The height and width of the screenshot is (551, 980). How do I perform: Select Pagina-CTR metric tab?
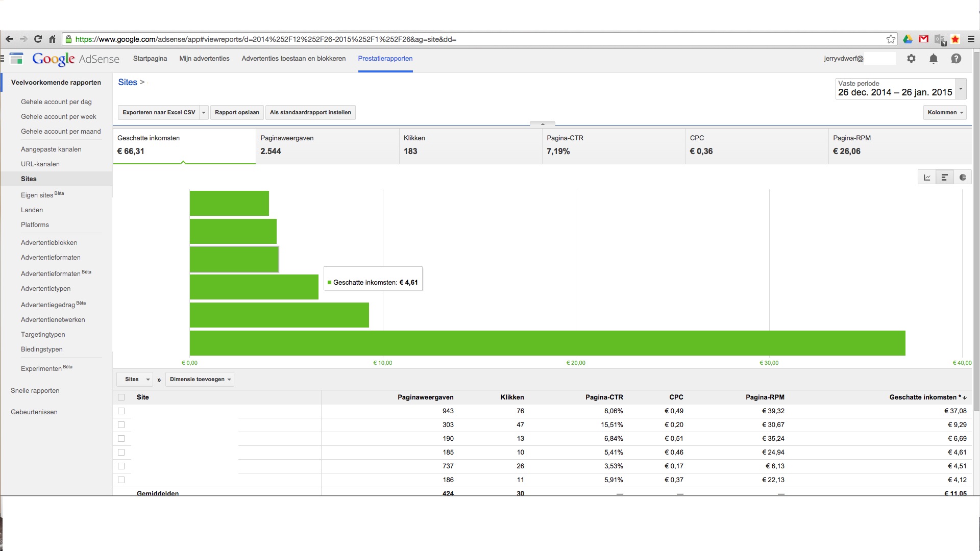(614, 146)
